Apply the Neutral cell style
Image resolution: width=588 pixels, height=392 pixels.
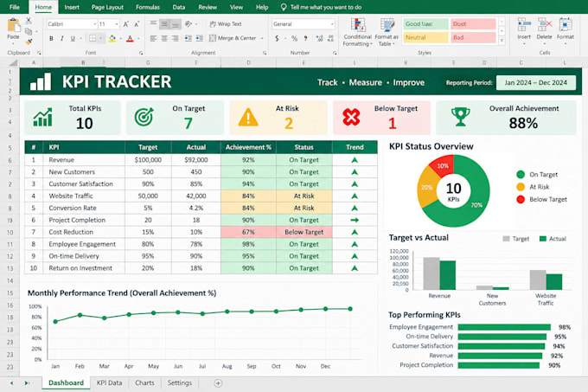pyautogui.click(x=426, y=37)
